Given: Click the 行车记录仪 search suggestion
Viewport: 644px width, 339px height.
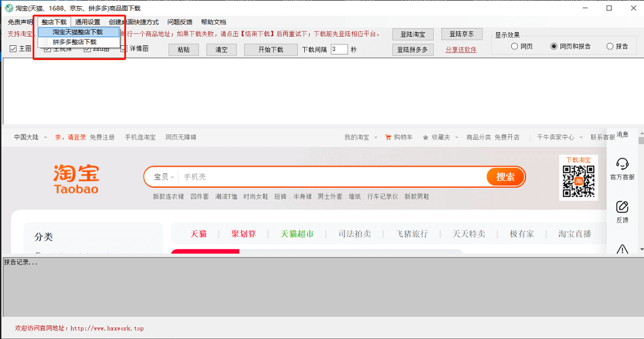Looking at the screenshot, I should (383, 196).
